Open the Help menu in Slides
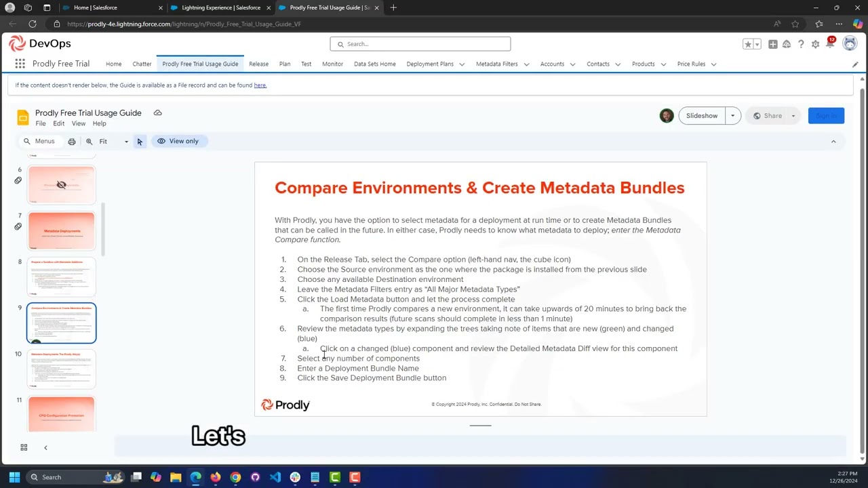Viewport: 868px width, 488px height. (100, 123)
